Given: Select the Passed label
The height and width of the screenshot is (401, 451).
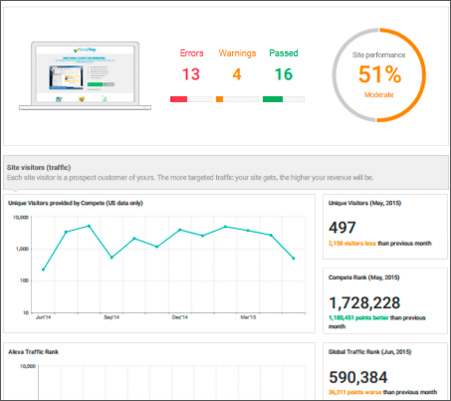Looking at the screenshot, I should pyautogui.click(x=284, y=53).
